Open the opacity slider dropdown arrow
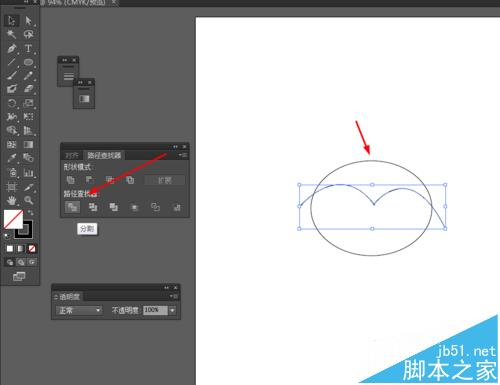 pos(172,310)
